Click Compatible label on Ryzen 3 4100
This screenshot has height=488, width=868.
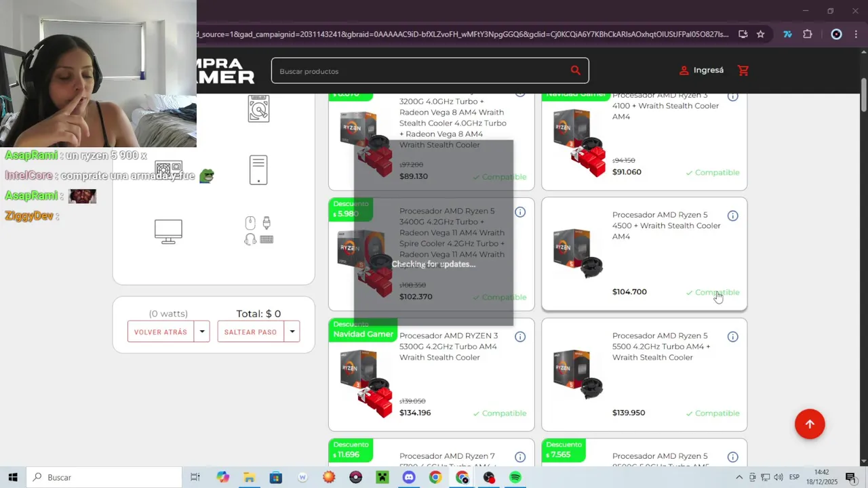(x=712, y=173)
